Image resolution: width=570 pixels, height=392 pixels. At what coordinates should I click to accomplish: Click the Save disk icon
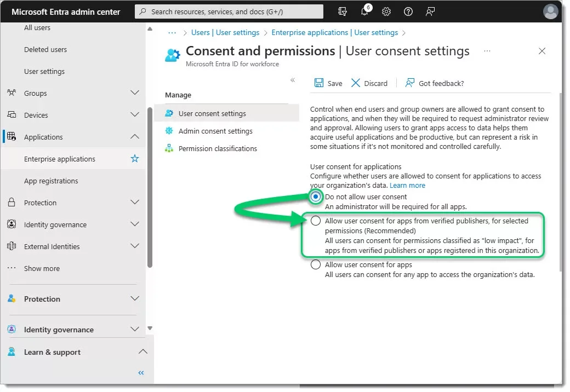pos(319,83)
